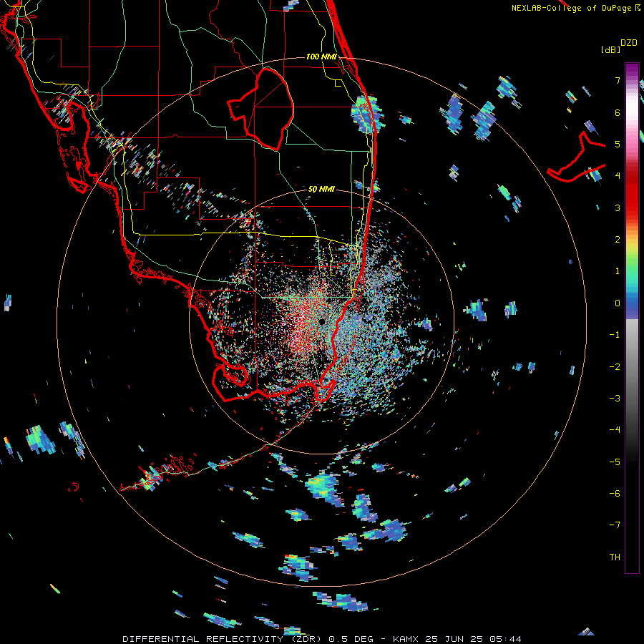The height and width of the screenshot is (644, 644).
Task: Click the '-4' value on the color scale
Action: [x=615, y=429]
